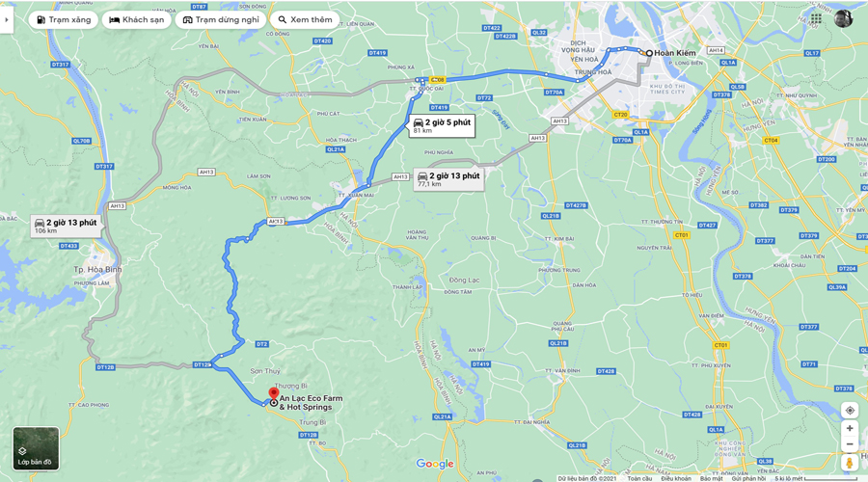Open the Google apps grid icon
This screenshot has width=868, height=482.
click(x=816, y=18)
